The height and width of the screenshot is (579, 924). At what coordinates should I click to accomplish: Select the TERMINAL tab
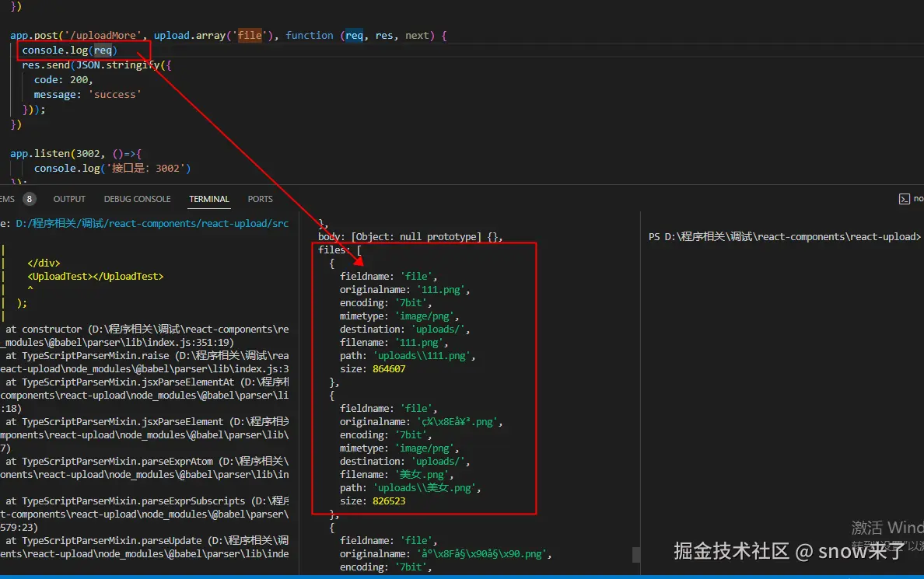[209, 199]
